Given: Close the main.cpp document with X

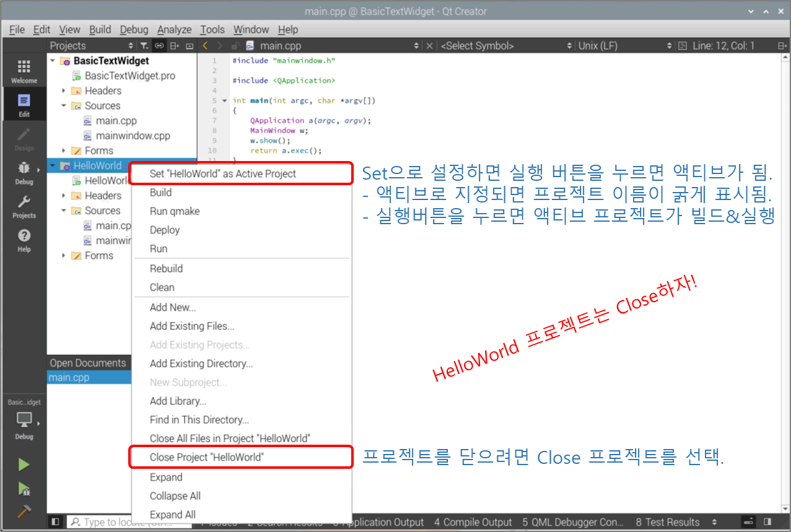Looking at the screenshot, I should (430, 46).
